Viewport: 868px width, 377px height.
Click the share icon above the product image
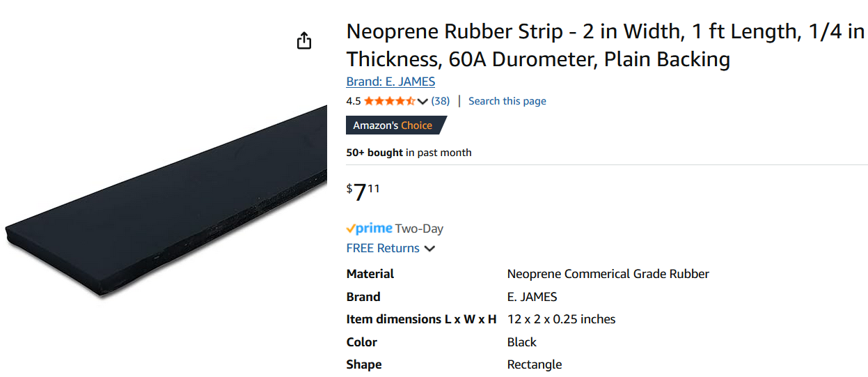[x=304, y=41]
